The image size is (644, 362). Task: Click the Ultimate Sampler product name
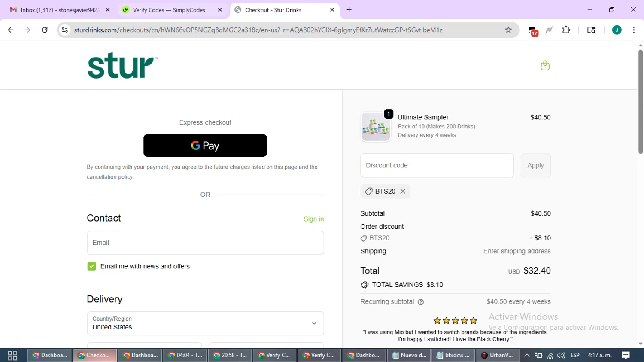pyautogui.click(x=423, y=117)
